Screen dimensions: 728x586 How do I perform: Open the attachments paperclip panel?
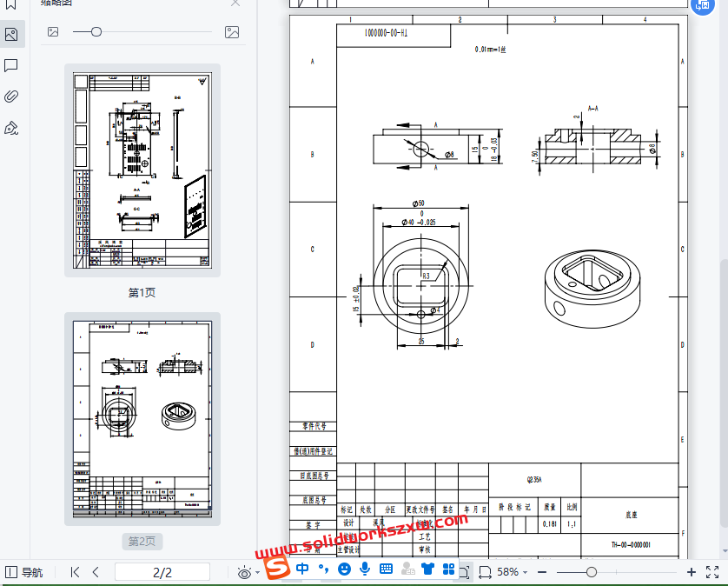[x=11, y=97]
